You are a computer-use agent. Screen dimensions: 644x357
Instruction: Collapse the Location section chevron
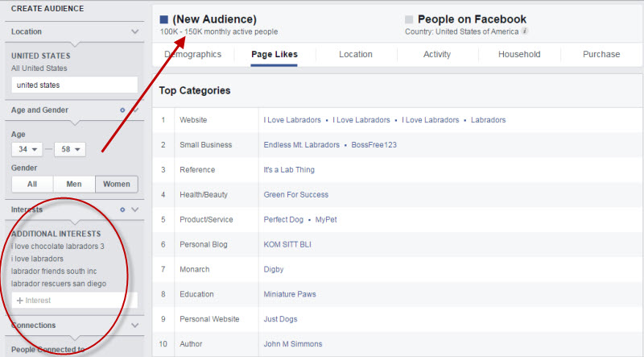click(x=134, y=31)
